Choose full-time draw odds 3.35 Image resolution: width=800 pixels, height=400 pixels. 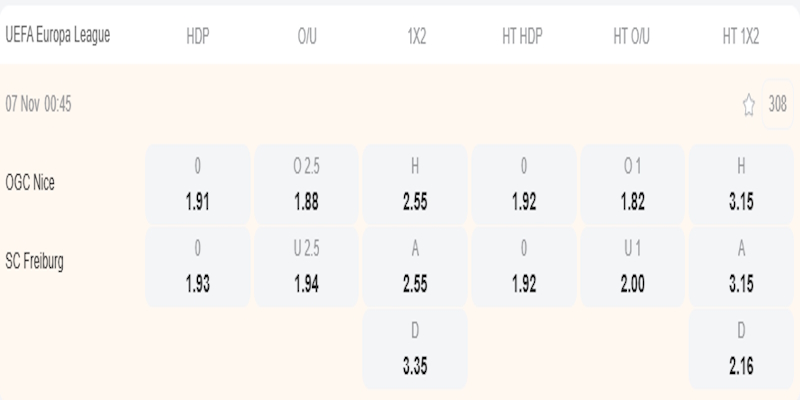[415, 348]
